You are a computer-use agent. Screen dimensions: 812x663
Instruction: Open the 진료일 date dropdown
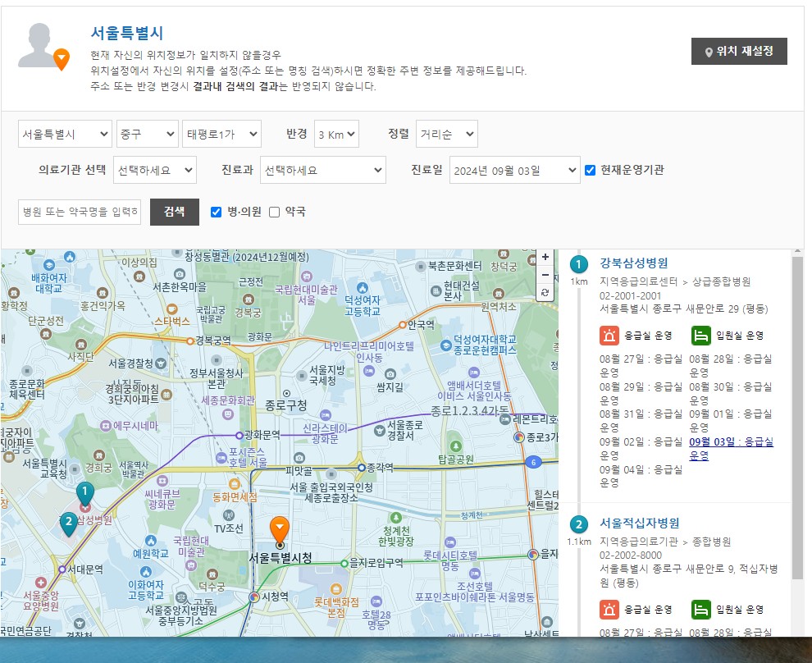[515, 170]
